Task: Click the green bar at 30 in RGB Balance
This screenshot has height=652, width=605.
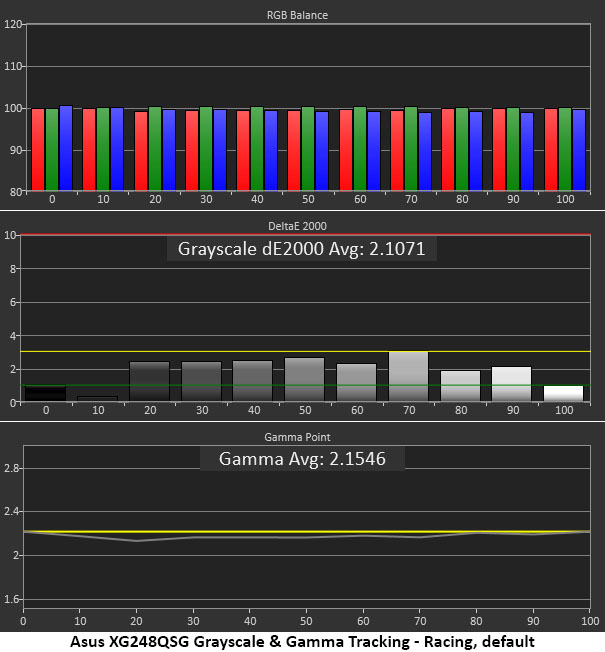Action: tap(206, 149)
